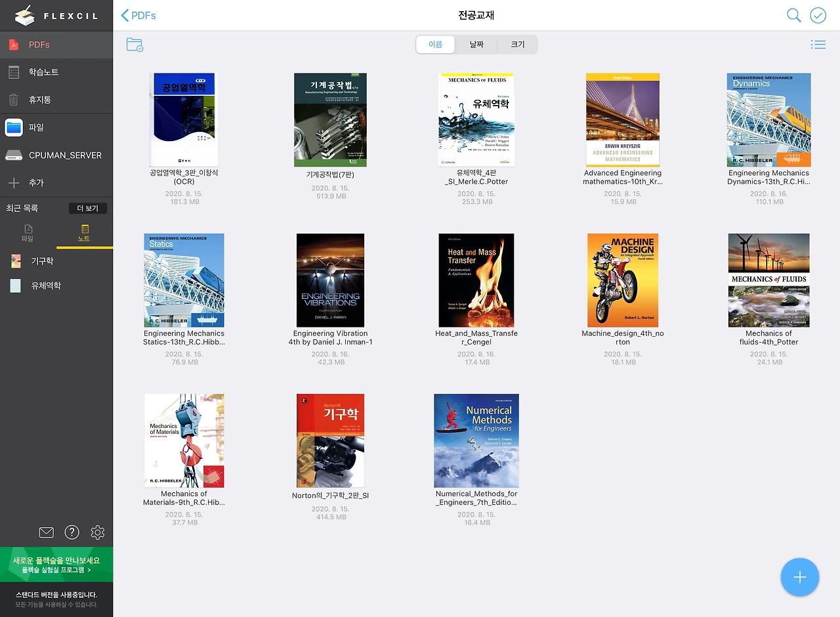
Task: Open Norton 기구학 book cover
Action: tap(330, 440)
